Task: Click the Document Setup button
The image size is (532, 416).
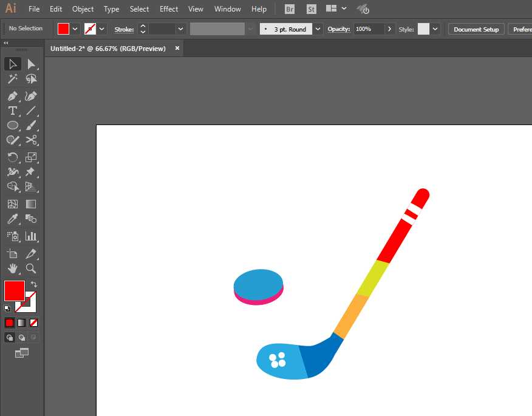Action: (476, 29)
